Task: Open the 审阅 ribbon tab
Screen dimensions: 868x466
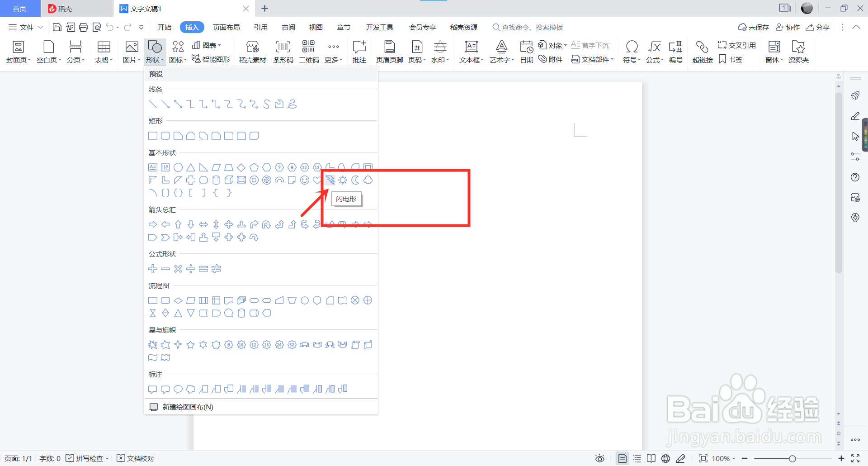Action: point(288,27)
